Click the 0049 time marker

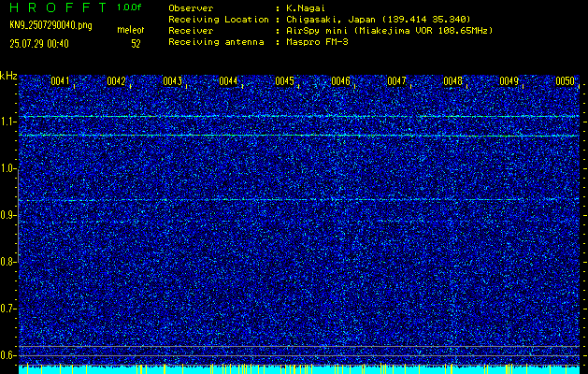click(x=509, y=81)
